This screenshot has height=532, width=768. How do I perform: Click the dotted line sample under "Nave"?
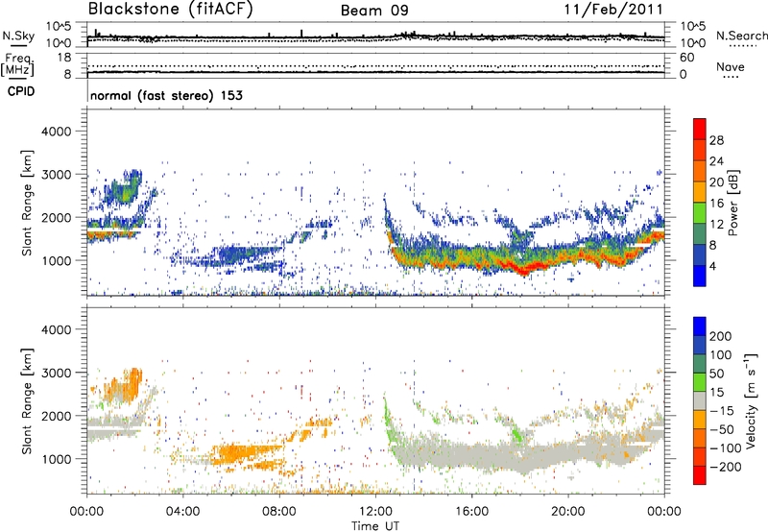click(x=731, y=78)
